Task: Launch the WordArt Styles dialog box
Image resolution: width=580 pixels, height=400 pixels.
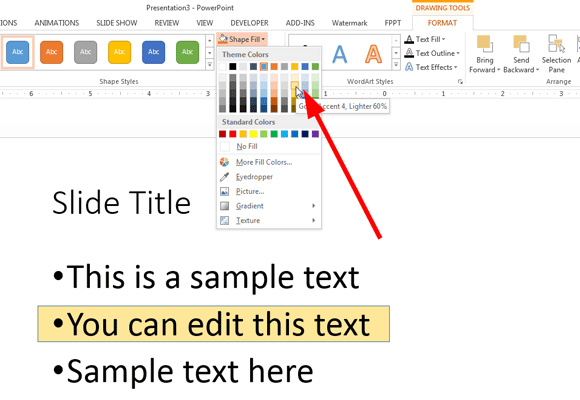Action: pos(460,82)
